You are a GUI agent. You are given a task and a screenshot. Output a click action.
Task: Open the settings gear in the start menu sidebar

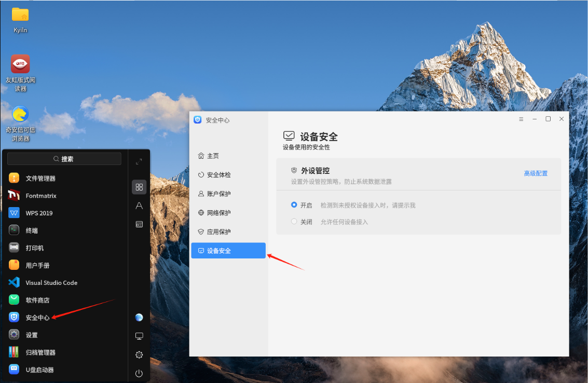[139, 354]
